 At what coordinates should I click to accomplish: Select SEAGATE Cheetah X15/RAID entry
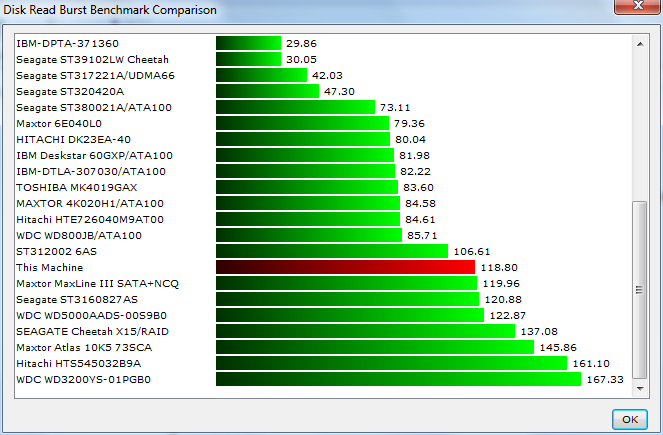[x=92, y=331]
